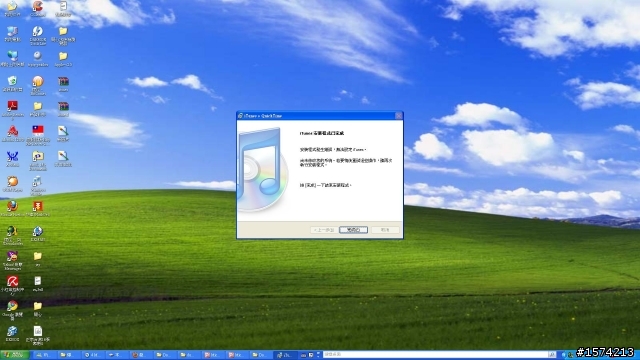Open the Adobe Reader desktop shortcut

tap(12, 109)
